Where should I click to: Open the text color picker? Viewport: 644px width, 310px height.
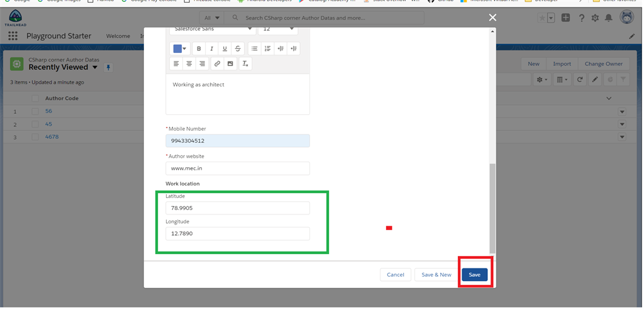(x=180, y=48)
